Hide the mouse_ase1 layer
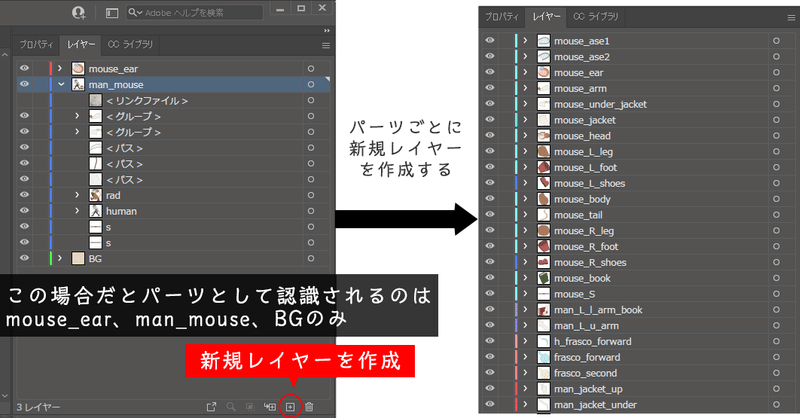Image resolution: width=800 pixels, height=418 pixels. [x=490, y=40]
